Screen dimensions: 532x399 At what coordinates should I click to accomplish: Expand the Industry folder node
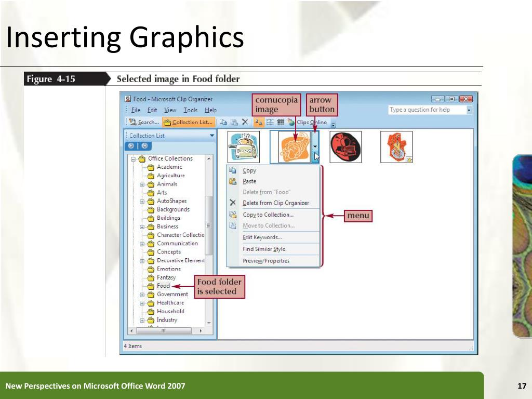point(142,320)
